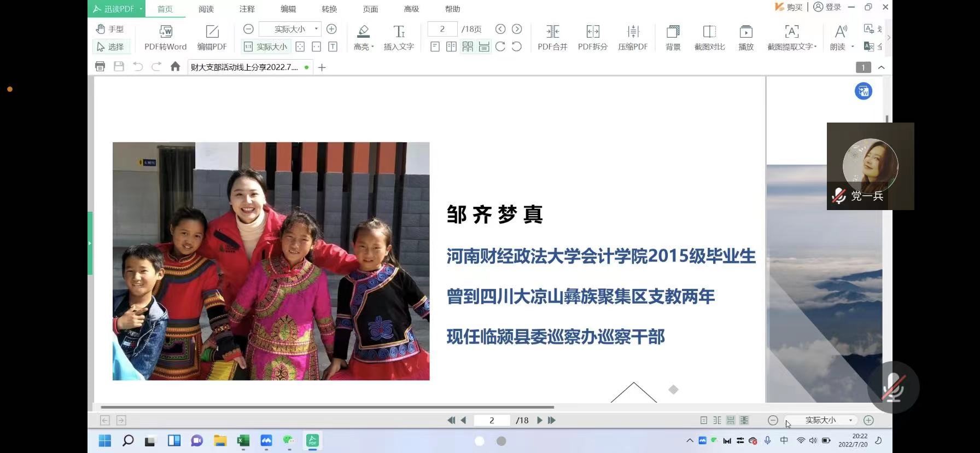Toggle the 手型 hand tool mode
980x453 pixels.
tap(110, 29)
